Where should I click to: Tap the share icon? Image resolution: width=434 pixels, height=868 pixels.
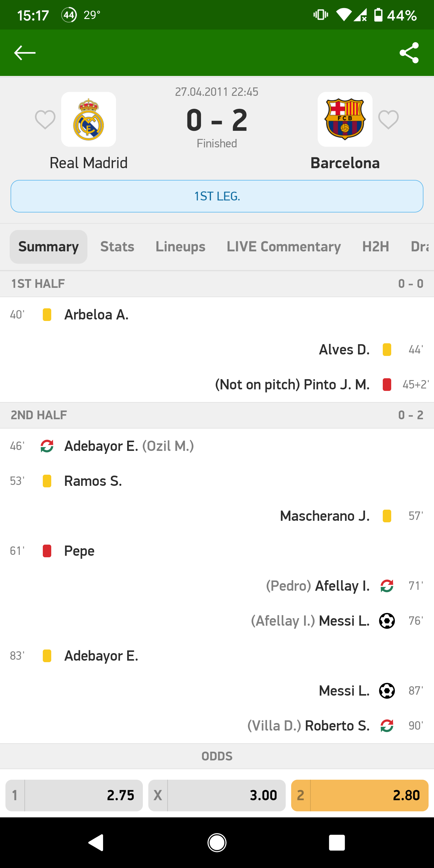(409, 53)
